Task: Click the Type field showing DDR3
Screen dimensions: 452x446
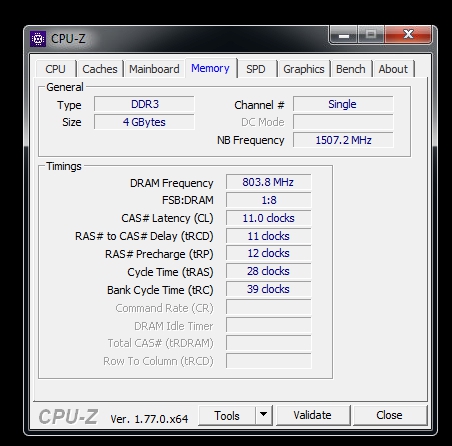Action: coord(144,104)
